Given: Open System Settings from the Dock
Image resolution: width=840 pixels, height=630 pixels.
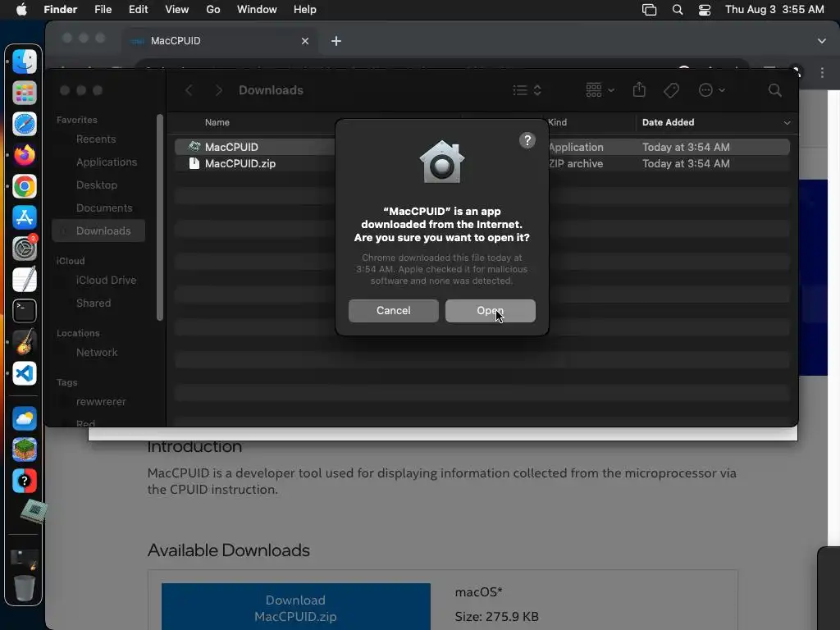Looking at the screenshot, I should click(24, 248).
